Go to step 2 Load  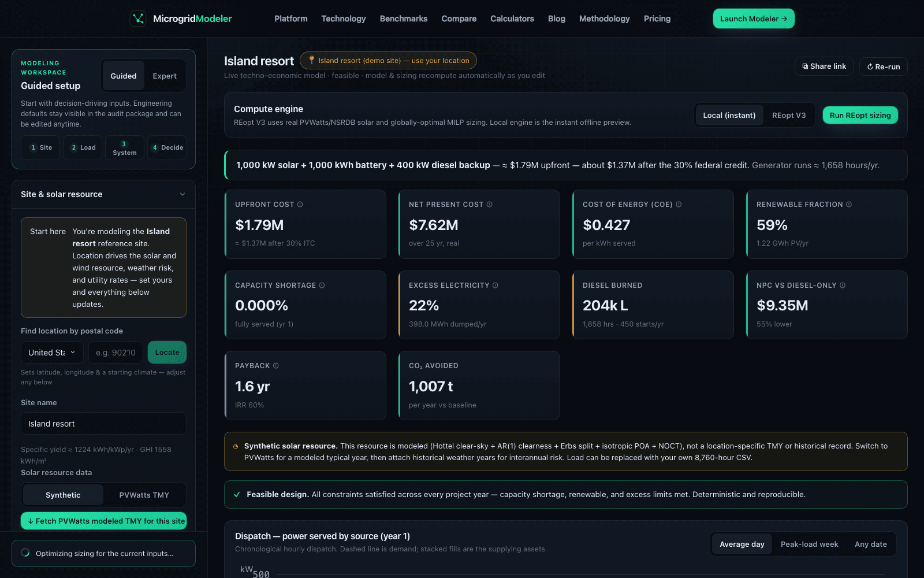pyautogui.click(x=83, y=147)
